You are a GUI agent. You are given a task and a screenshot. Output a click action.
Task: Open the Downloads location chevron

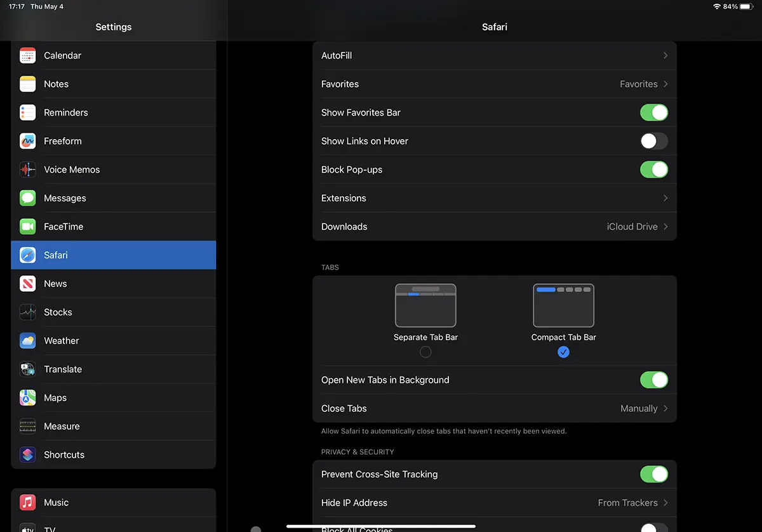tap(665, 227)
